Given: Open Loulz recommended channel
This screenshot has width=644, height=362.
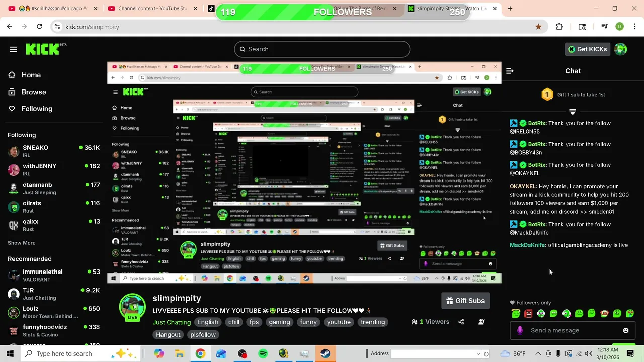Looking at the screenshot, I should point(54,312).
